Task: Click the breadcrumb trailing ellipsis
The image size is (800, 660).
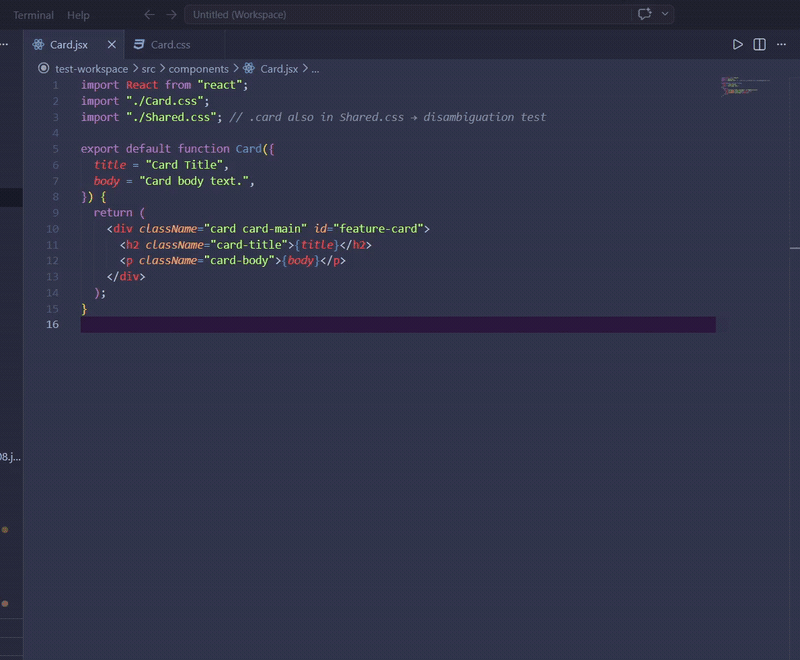Action: click(x=315, y=69)
